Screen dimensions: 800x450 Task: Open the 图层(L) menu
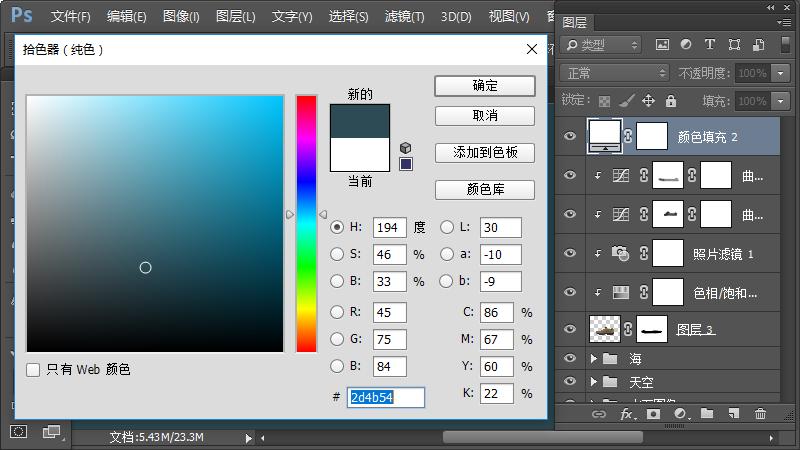pos(236,16)
